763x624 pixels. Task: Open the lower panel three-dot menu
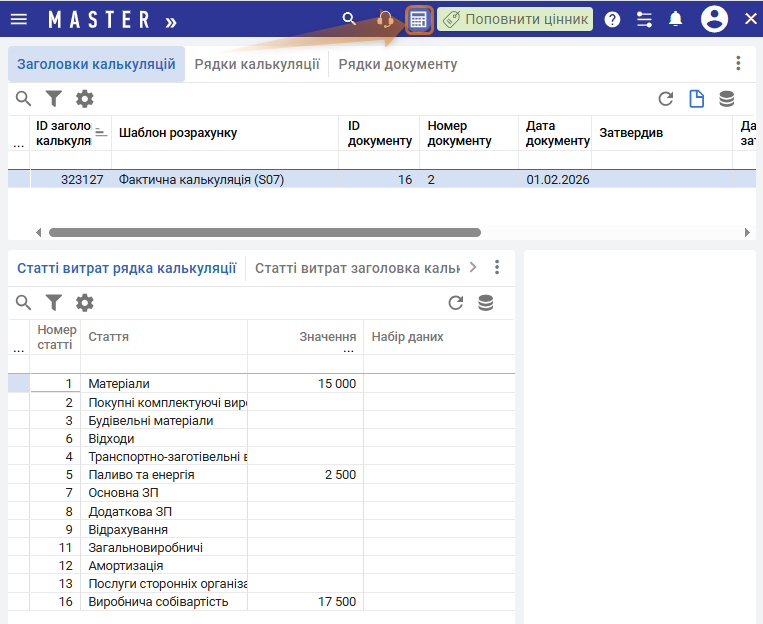[497, 268]
